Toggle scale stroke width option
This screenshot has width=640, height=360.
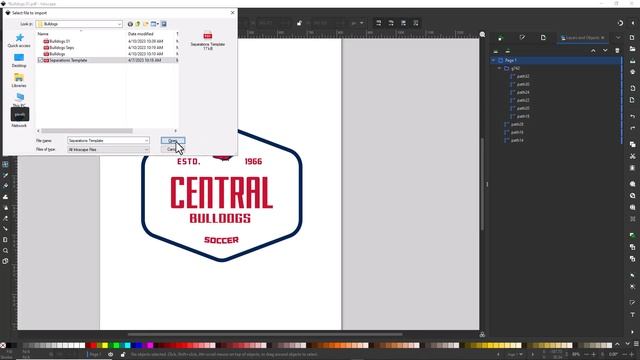click(378, 23)
